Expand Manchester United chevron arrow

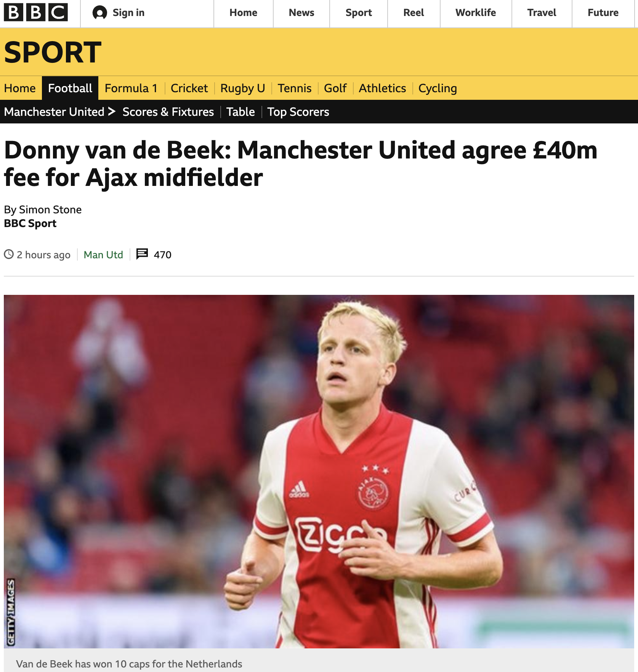pyautogui.click(x=112, y=111)
